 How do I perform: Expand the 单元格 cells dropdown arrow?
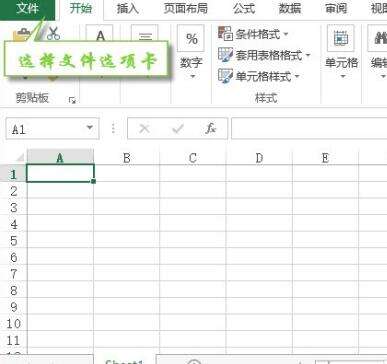coord(343,77)
